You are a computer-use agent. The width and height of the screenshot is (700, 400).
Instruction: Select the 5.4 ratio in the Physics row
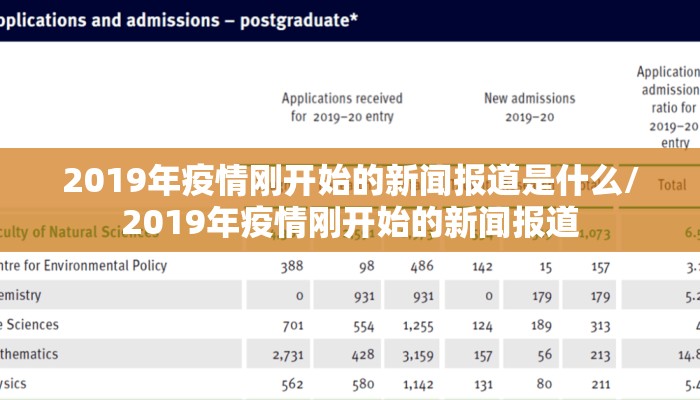click(x=692, y=385)
